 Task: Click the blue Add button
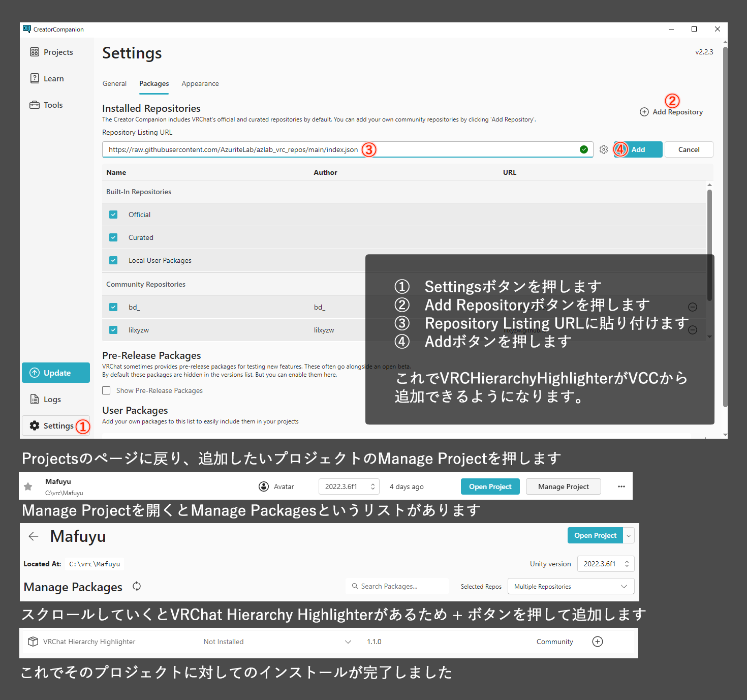pyautogui.click(x=638, y=149)
